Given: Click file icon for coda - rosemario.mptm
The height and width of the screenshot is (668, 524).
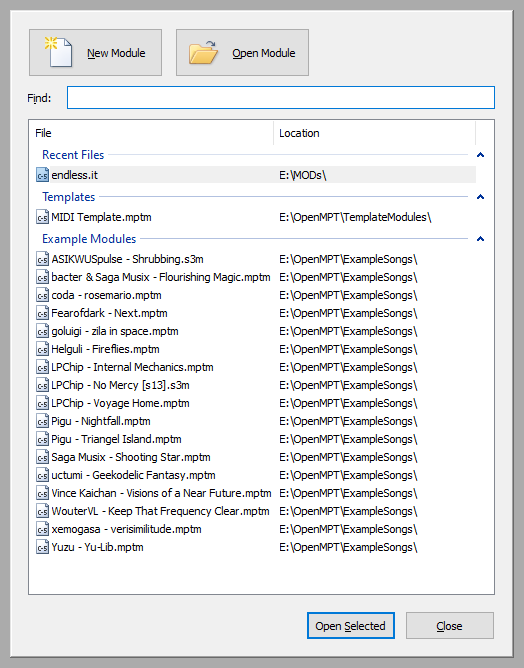Looking at the screenshot, I should [42, 295].
